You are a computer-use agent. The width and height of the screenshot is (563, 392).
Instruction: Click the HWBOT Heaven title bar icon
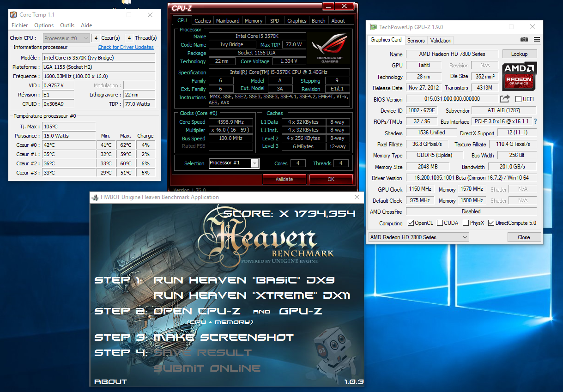(95, 197)
